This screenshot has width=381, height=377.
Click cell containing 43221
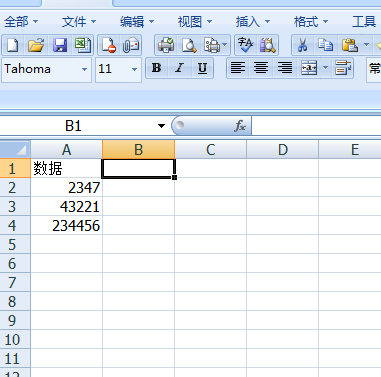(66, 206)
